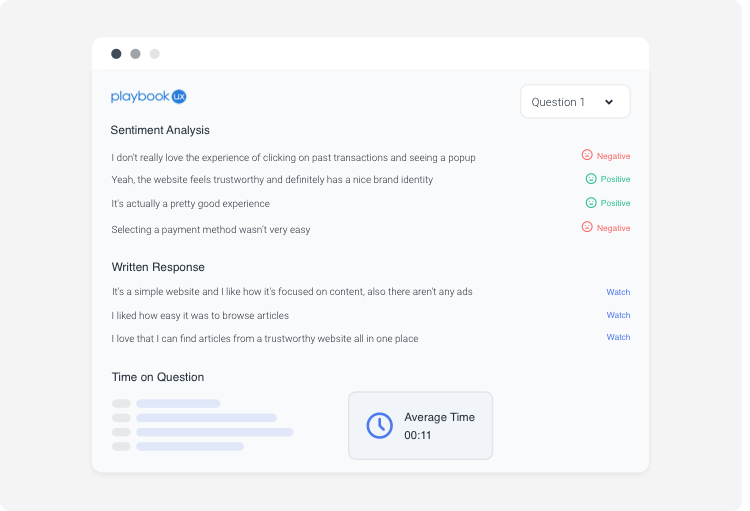Viewport: 750px width, 511px height.
Task: Click the medium gray window control dot
Action: [x=135, y=54]
